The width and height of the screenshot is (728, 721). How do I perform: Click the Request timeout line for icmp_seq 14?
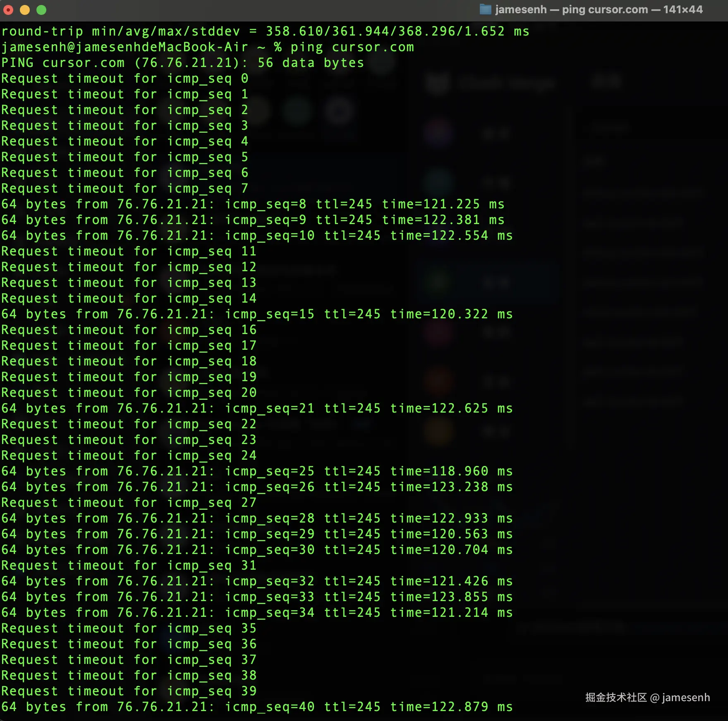coord(128,298)
